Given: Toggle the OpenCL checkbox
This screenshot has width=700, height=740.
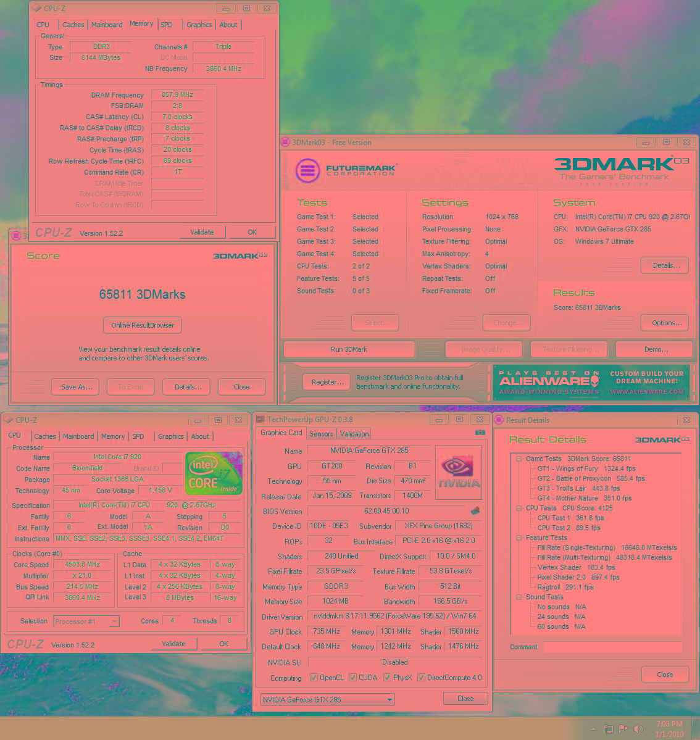Looking at the screenshot, I should tap(314, 677).
